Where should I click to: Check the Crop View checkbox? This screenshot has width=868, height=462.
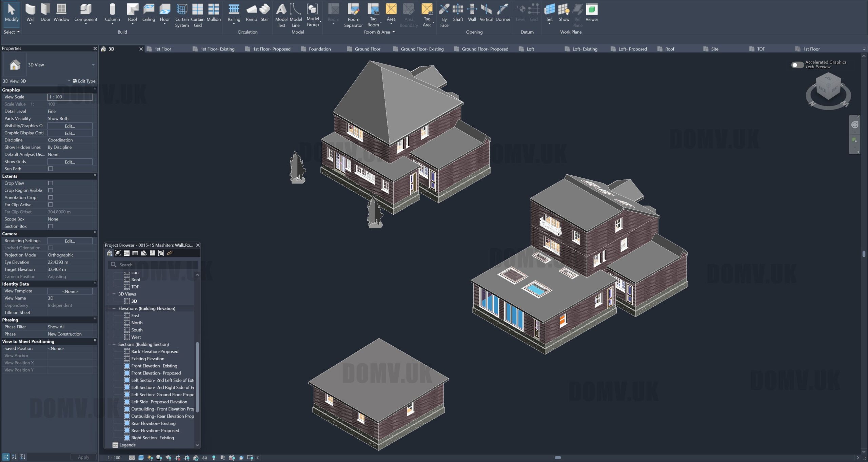click(51, 183)
